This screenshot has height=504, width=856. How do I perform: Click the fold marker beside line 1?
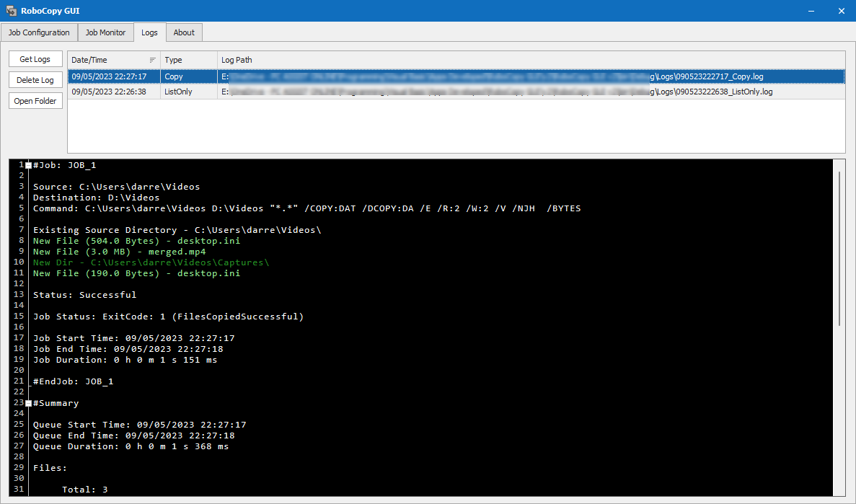27,164
